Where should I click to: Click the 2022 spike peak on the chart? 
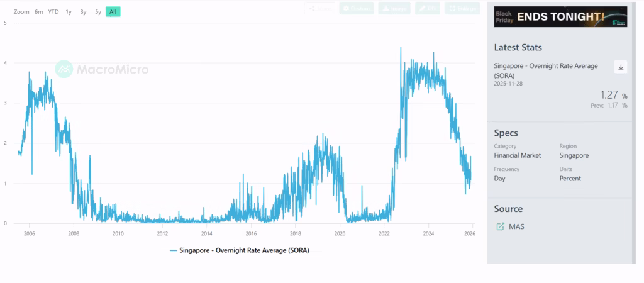[401, 48]
